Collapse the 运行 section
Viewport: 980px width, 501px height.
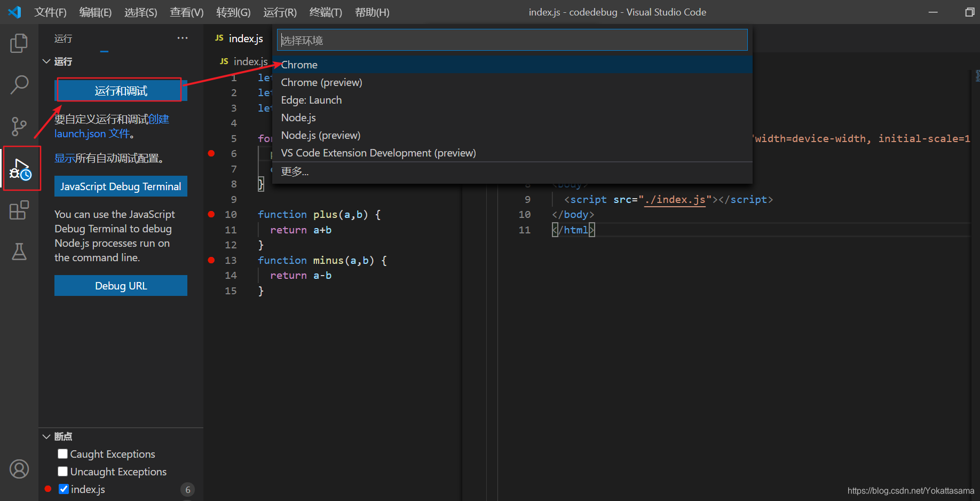coord(46,61)
